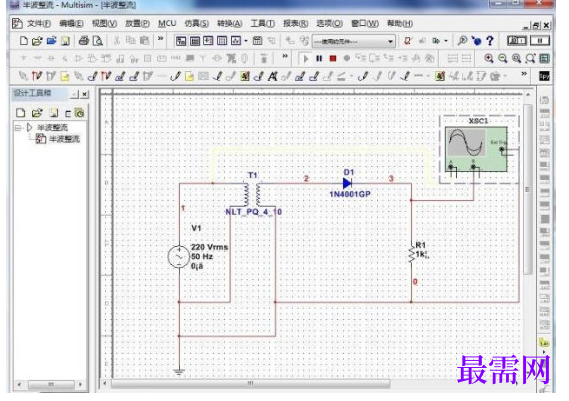Run the simulation with the play button

tap(306, 58)
